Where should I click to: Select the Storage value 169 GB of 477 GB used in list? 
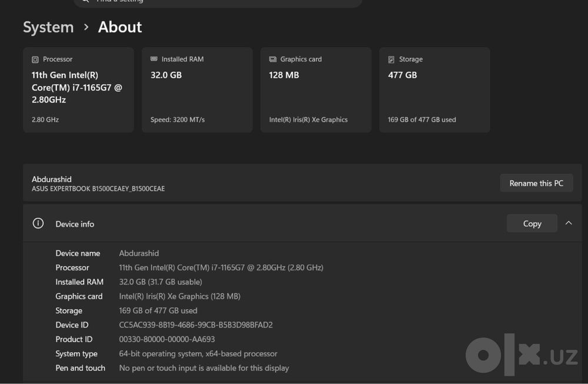click(158, 310)
